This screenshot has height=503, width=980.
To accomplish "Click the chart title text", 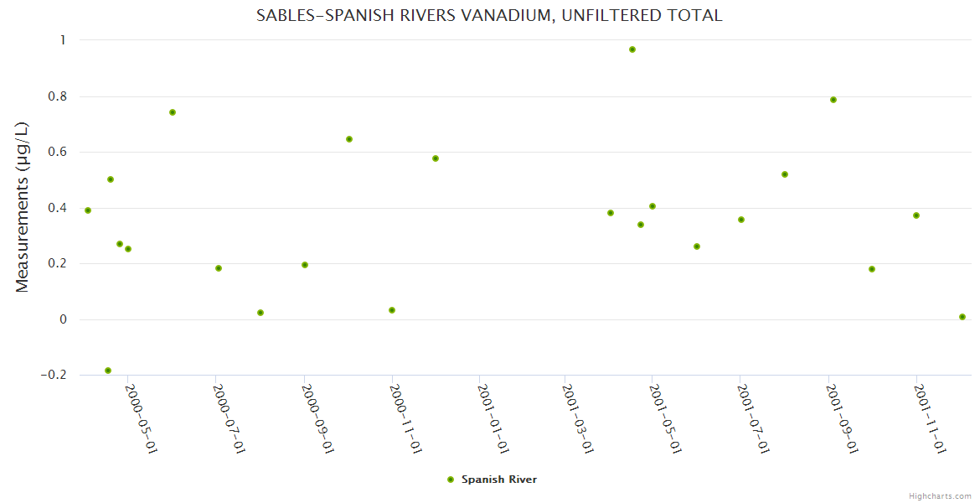I will pos(489,15).
